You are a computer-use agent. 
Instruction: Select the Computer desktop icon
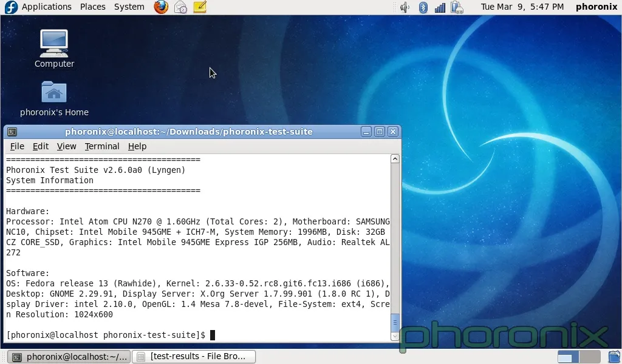pos(54,49)
